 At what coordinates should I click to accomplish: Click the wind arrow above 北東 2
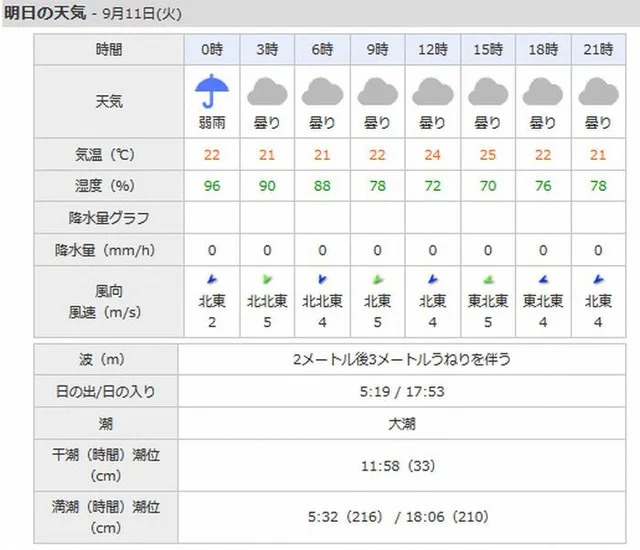[x=212, y=279]
